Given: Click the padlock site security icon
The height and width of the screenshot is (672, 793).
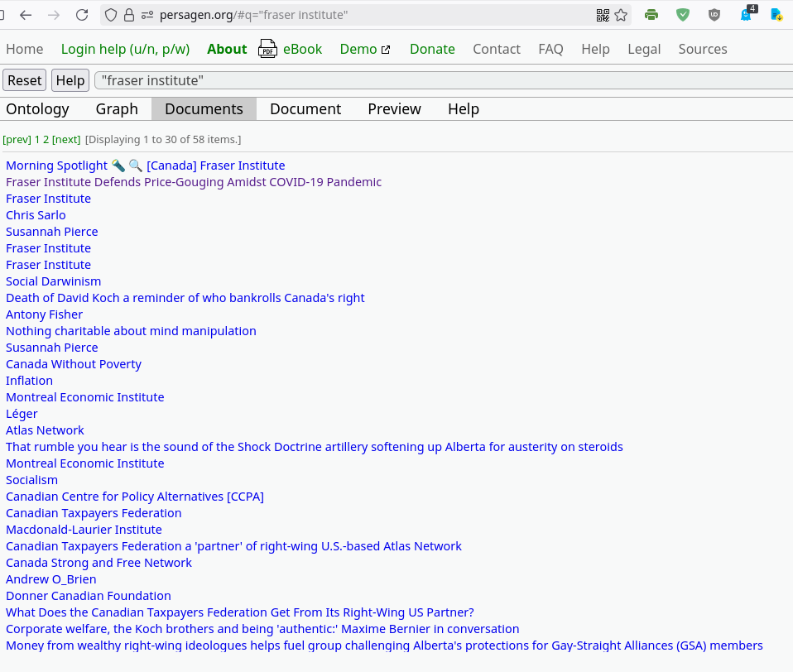Looking at the screenshot, I should 129,15.
